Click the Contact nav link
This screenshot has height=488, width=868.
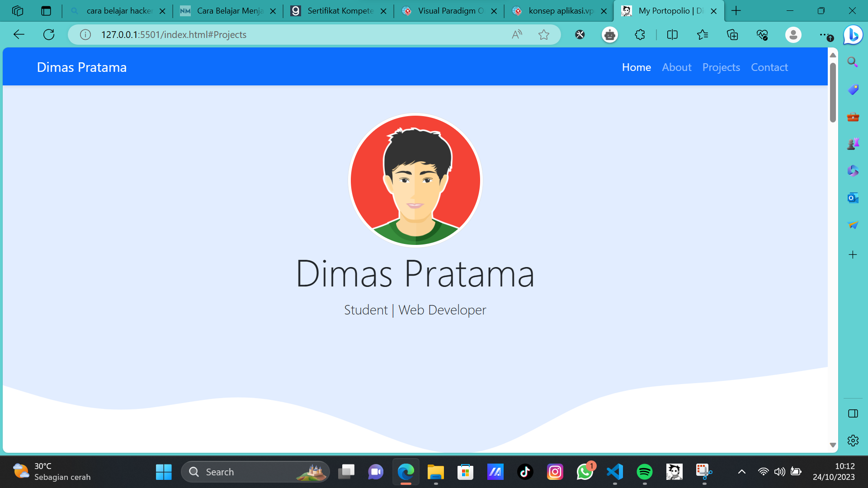(769, 67)
